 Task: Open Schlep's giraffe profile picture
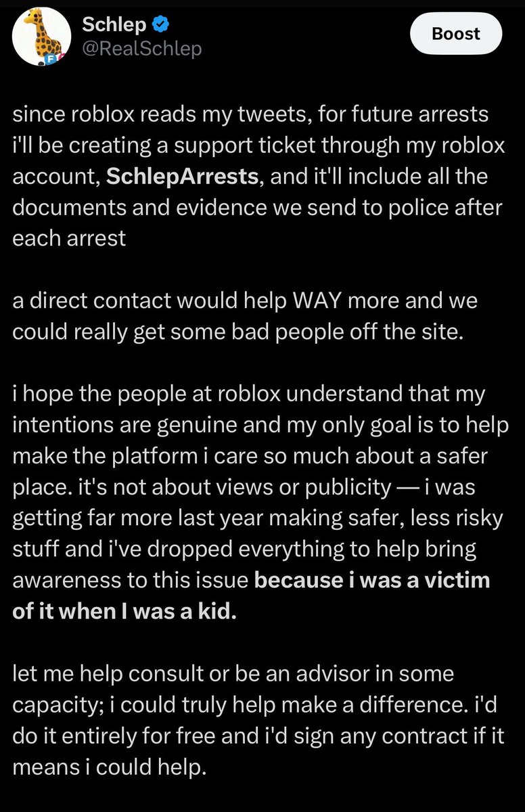coord(39,37)
